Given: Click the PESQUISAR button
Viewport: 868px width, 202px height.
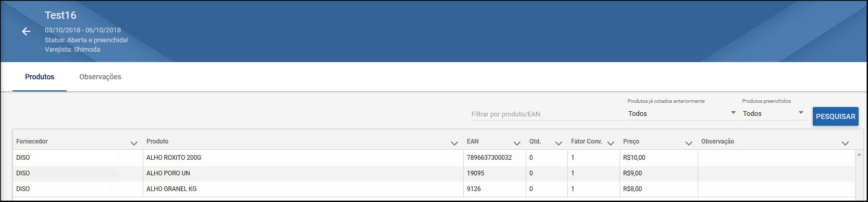Looking at the screenshot, I should [x=835, y=116].
